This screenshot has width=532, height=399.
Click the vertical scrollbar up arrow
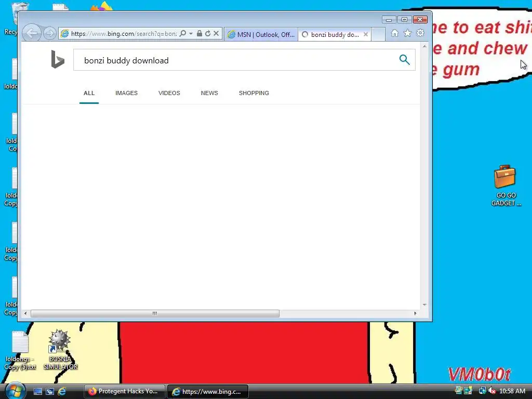pos(424,46)
